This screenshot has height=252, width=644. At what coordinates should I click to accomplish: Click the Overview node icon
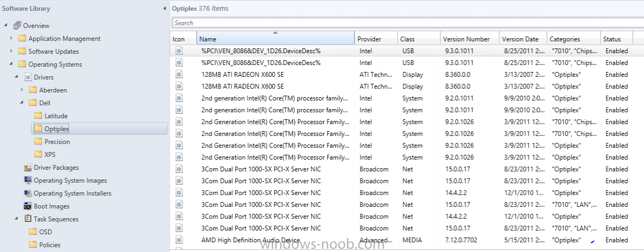tap(17, 25)
